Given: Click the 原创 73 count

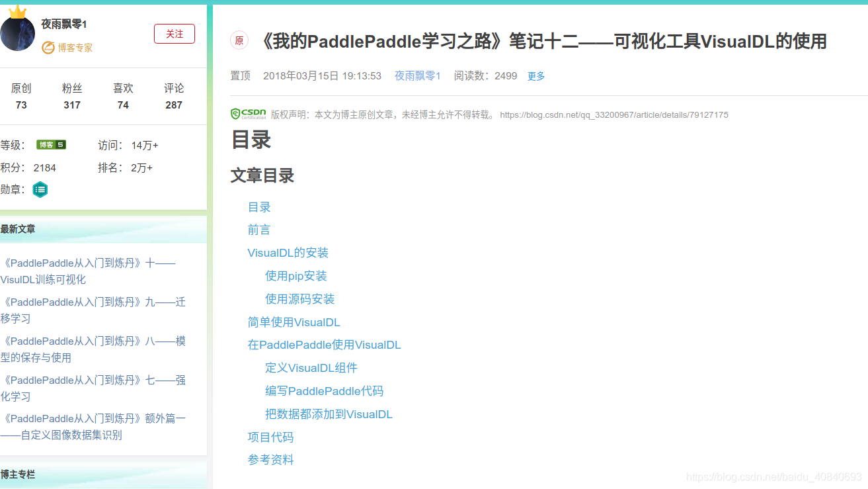Looking at the screenshot, I should click(x=21, y=96).
